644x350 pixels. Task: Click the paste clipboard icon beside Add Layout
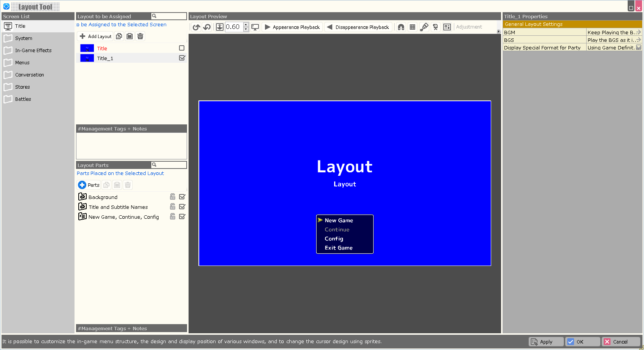[x=130, y=36]
